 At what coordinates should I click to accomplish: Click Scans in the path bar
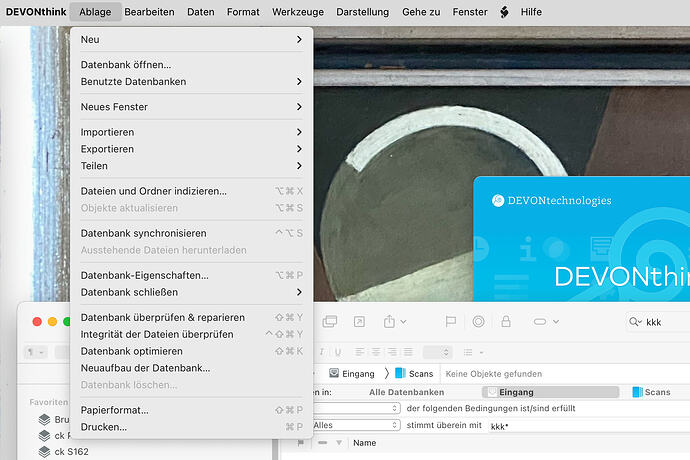414,374
